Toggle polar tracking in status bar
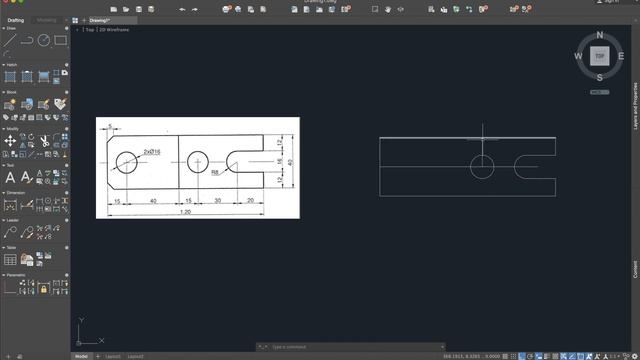This screenshot has height=360, width=640. click(530, 356)
